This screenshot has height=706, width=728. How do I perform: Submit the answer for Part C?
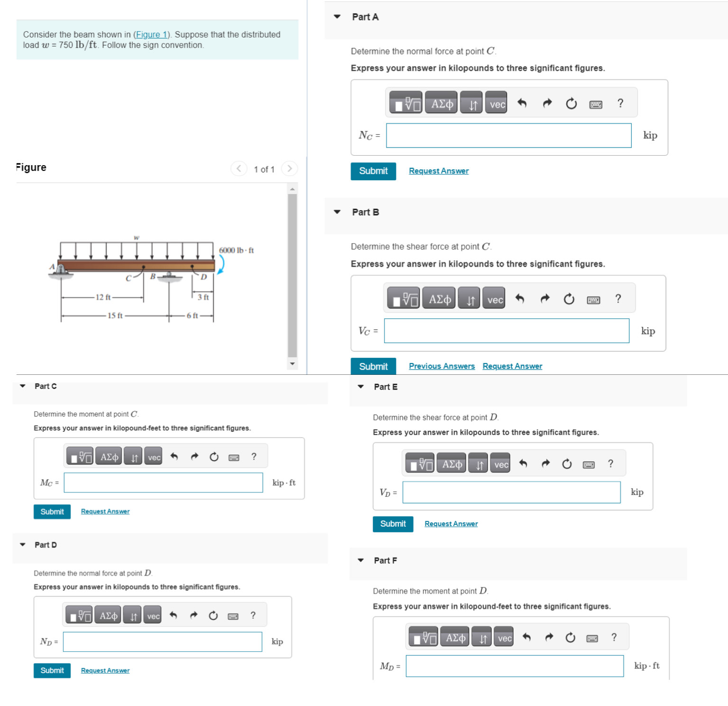pos(52,511)
